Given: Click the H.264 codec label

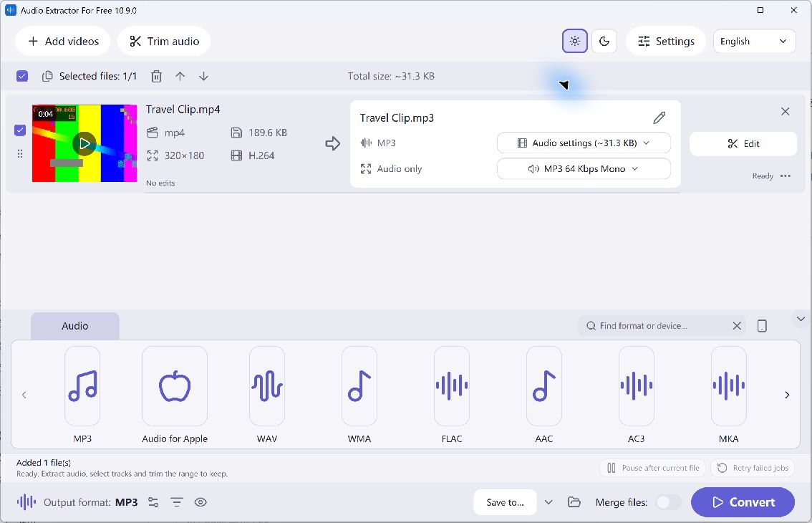Looking at the screenshot, I should point(261,155).
